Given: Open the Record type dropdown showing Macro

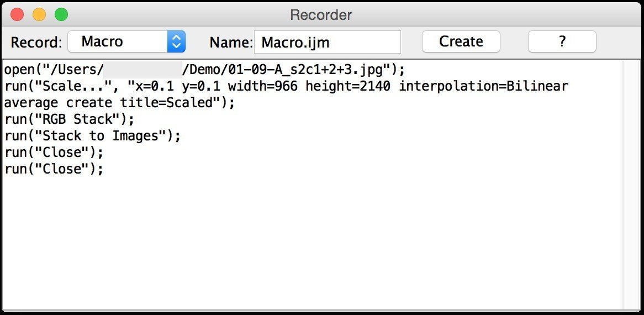Looking at the screenshot, I should pos(126,41).
